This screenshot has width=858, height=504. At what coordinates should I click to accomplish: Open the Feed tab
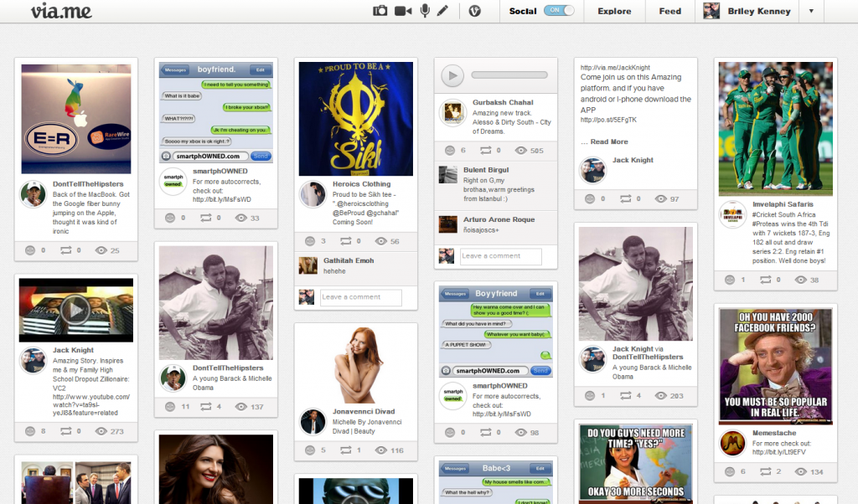click(x=669, y=11)
